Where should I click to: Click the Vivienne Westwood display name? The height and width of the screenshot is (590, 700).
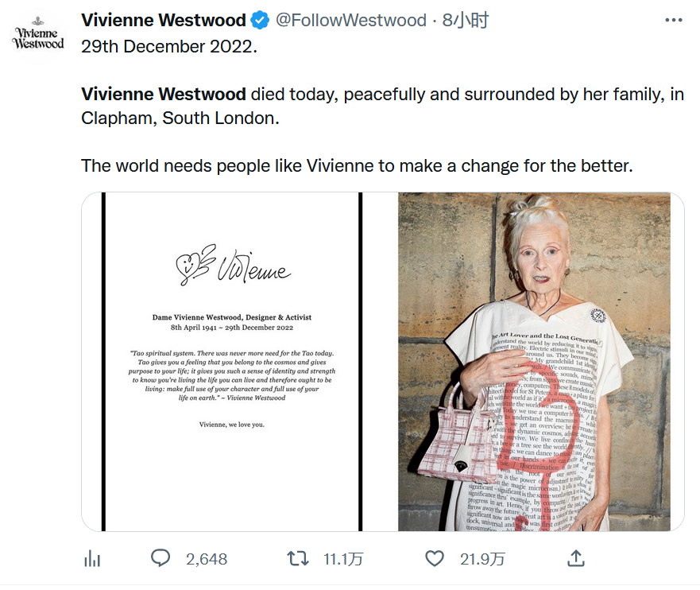point(164,20)
